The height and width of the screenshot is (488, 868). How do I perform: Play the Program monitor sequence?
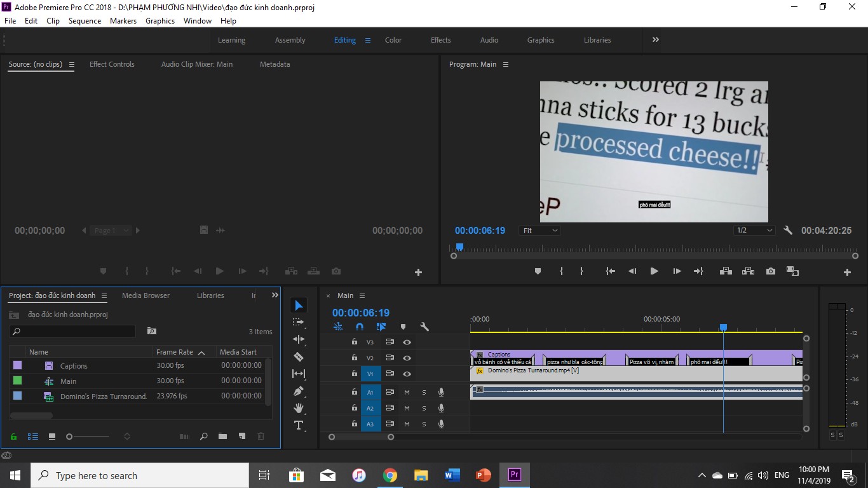pos(654,271)
